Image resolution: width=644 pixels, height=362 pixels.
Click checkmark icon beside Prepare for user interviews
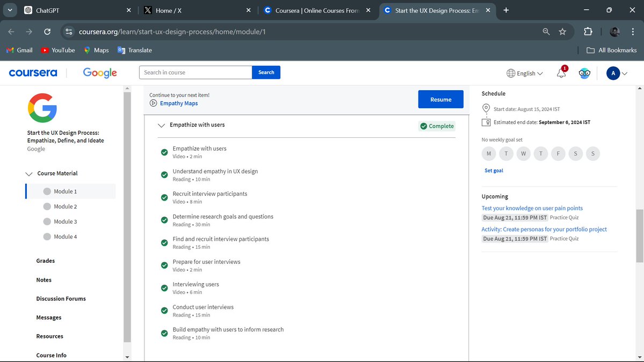pos(164,265)
